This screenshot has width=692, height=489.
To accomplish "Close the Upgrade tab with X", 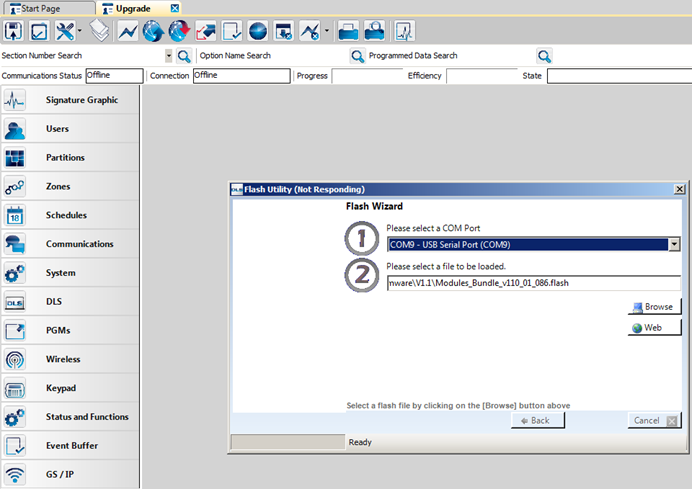I will pos(175,8).
